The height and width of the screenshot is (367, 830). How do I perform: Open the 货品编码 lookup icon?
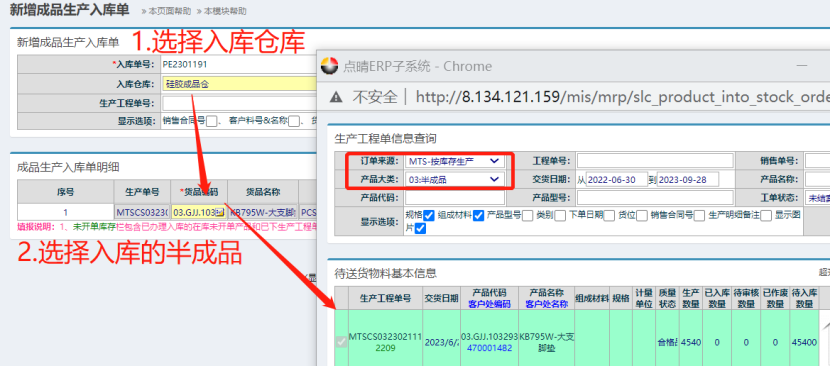219,212
